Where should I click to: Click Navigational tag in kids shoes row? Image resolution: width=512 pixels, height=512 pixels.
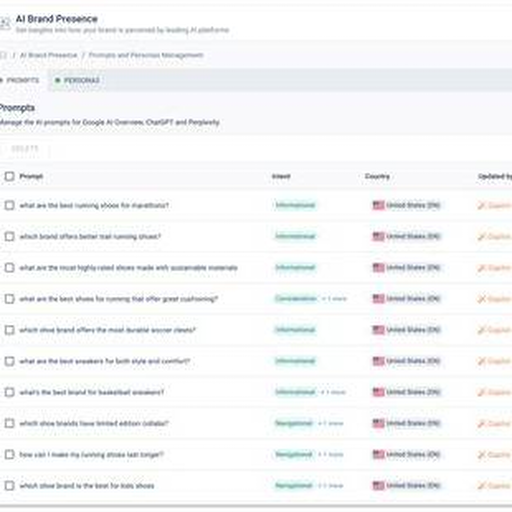(x=294, y=486)
